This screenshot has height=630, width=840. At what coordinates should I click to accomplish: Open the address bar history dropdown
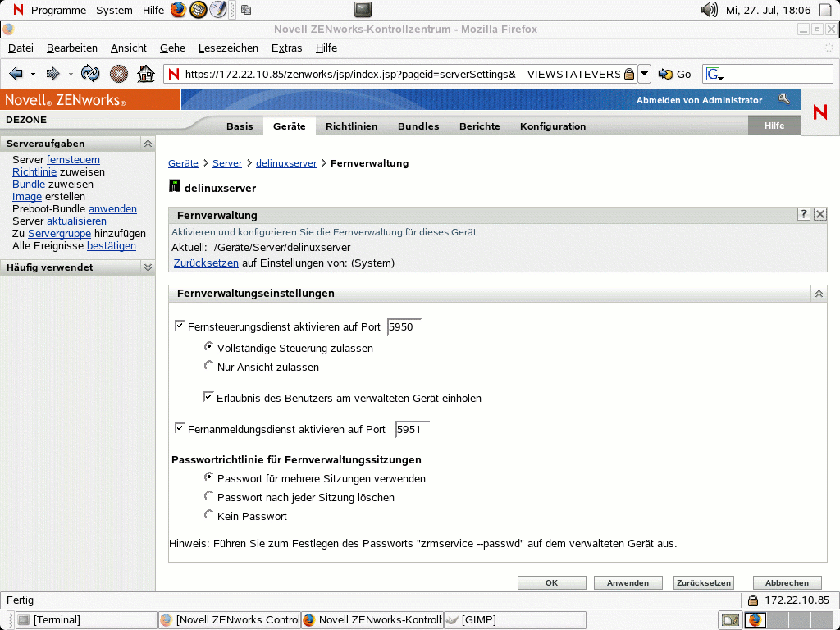tap(645, 74)
